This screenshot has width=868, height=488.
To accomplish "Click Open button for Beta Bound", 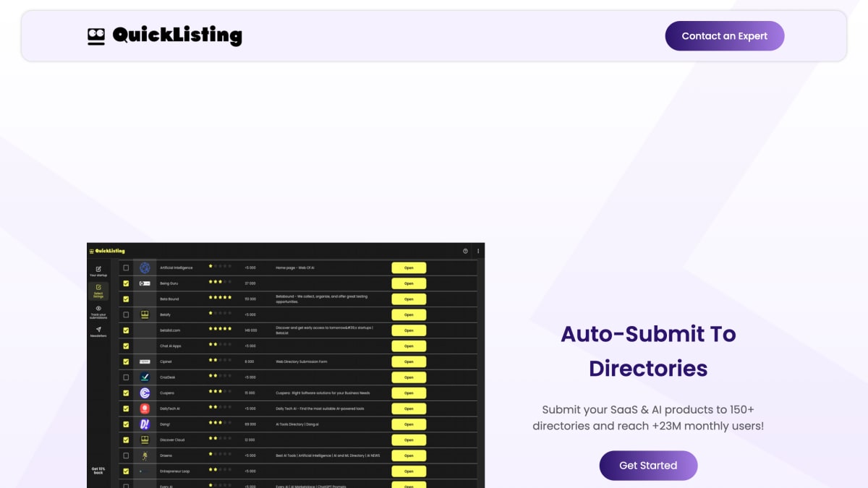I will [409, 299].
